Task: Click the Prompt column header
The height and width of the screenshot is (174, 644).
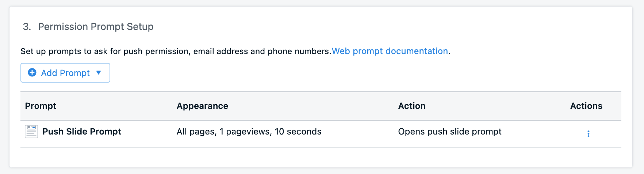Action: click(x=41, y=106)
